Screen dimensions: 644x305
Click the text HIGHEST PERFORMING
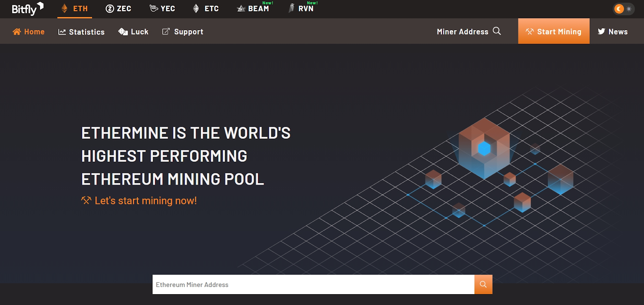(x=164, y=156)
